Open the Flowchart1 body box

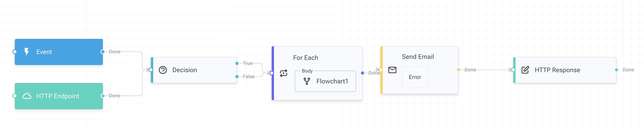coord(325,81)
